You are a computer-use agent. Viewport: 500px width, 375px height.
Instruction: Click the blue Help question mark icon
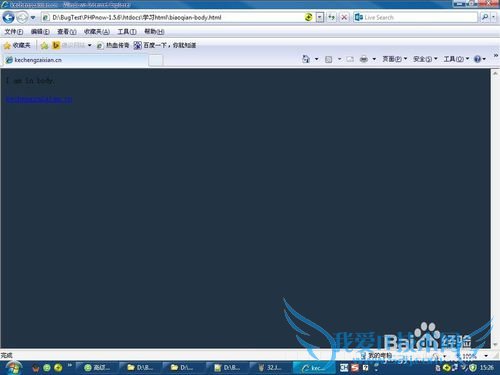(x=477, y=59)
